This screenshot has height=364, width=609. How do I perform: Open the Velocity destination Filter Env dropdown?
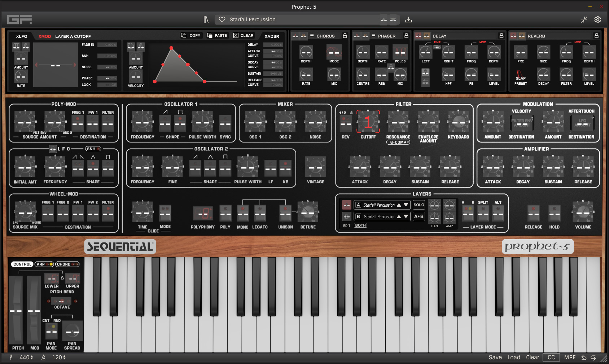click(x=522, y=123)
